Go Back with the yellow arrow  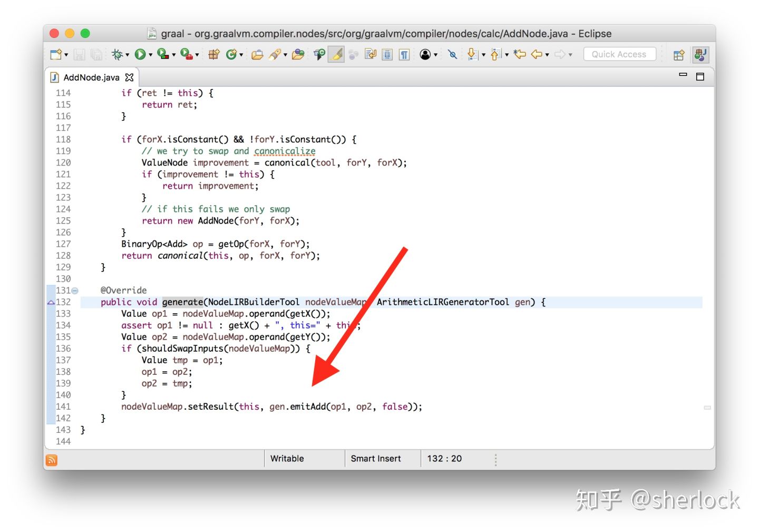pos(537,54)
